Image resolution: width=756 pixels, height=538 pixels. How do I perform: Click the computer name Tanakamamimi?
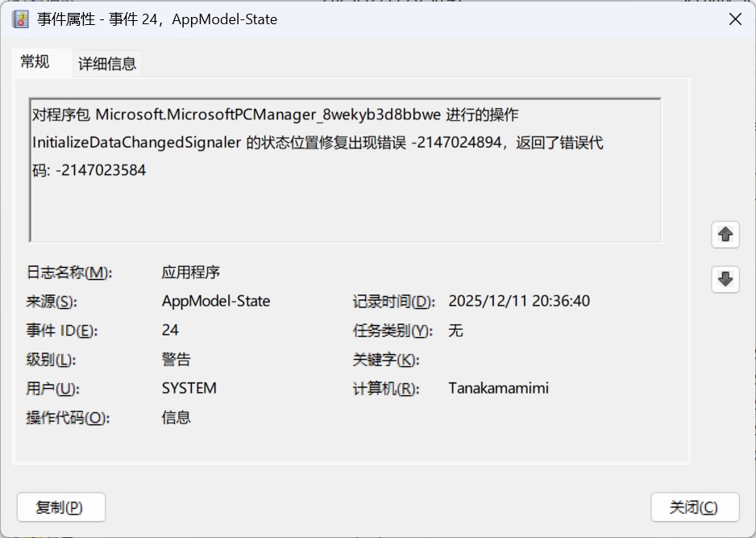(499, 389)
